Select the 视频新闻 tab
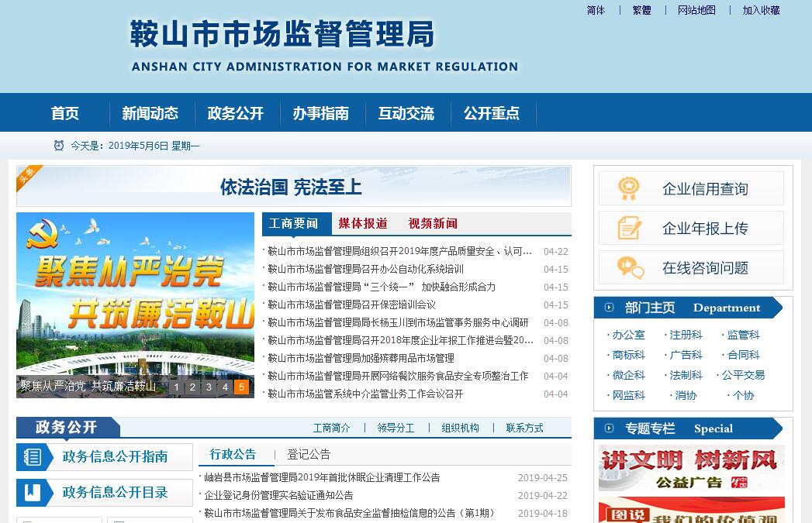The height and width of the screenshot is (523, 812). click(x=433, y=223)
